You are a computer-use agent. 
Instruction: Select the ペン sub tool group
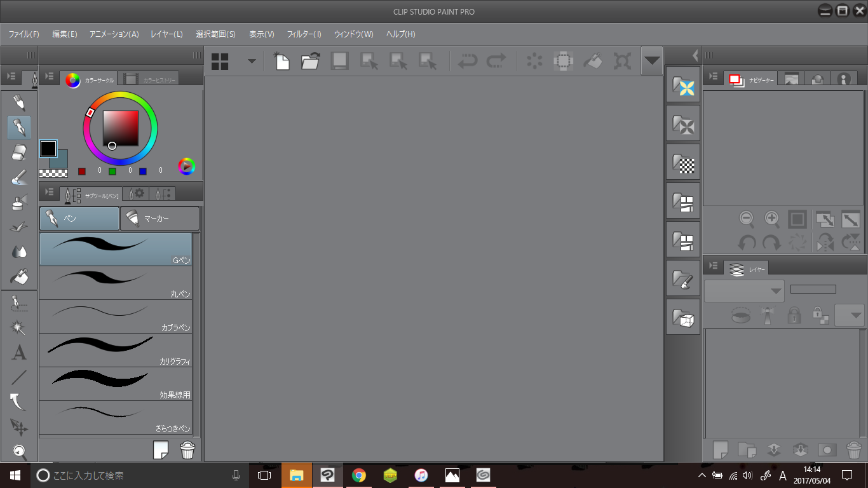(79, 219)
